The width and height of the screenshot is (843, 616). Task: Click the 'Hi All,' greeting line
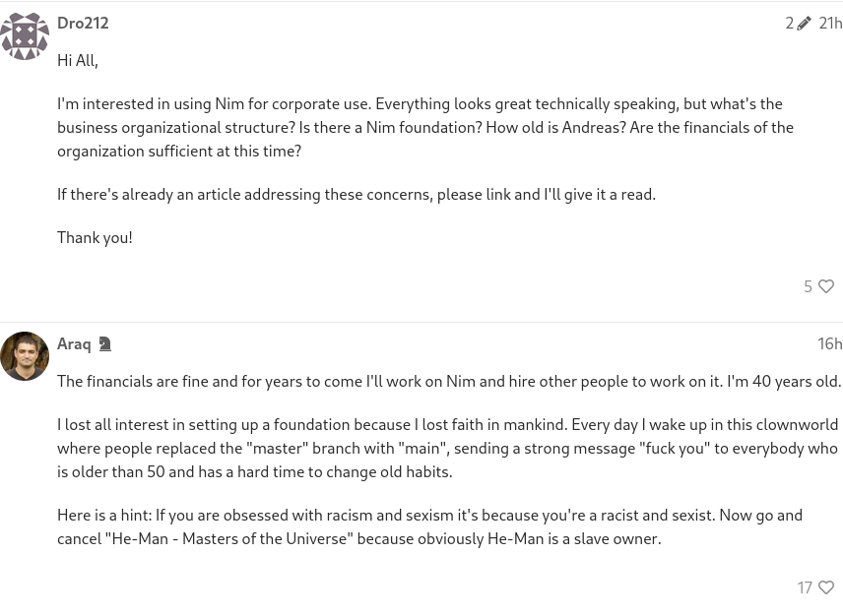(x=78, y=60)
